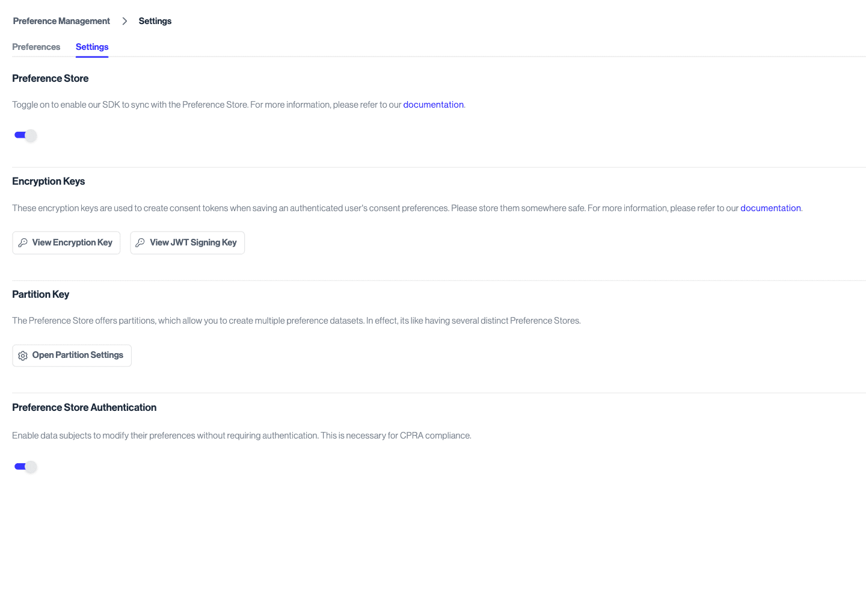This screenshot has width=866, height=616.
Task: Click the chevron in the breadcrumb trail
Action: [124, 20]
